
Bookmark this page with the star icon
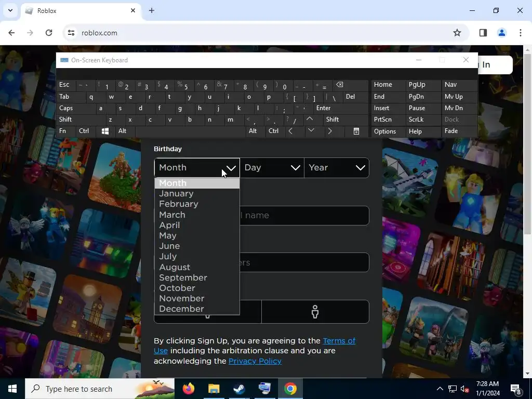click(457, 33)
